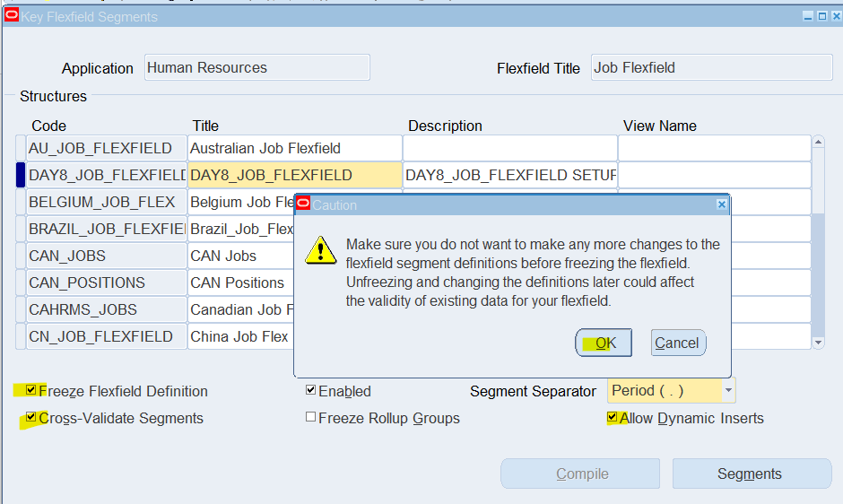The image size is (843, 504).
Task: Toggle Freeze Flexfield Definition checkbox
Action: coord(31,390)
